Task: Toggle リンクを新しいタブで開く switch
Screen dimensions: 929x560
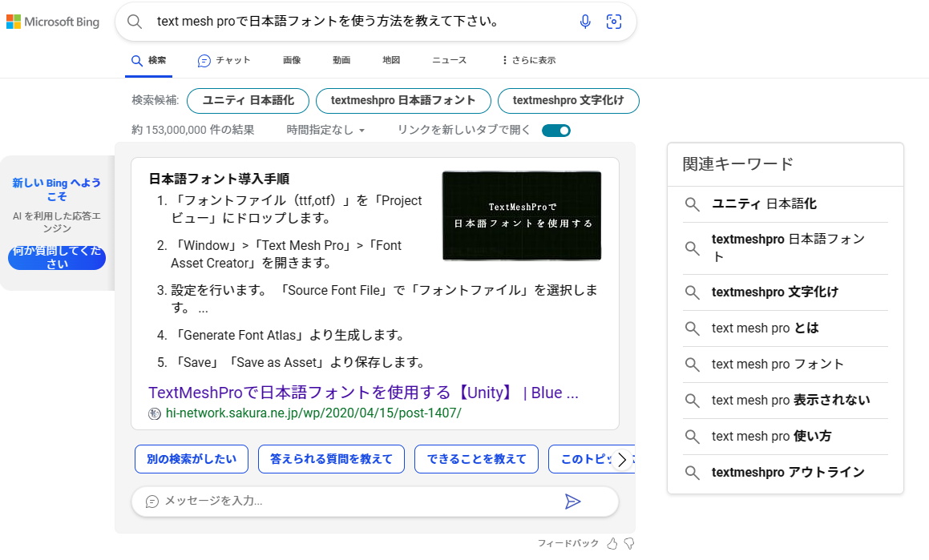Action: click(556, 131)
